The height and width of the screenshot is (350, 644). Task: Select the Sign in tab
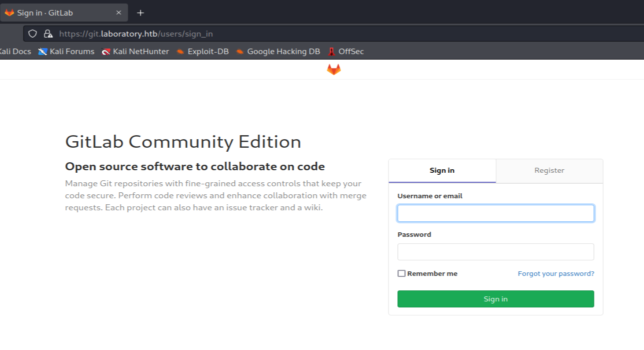(442, 171)
